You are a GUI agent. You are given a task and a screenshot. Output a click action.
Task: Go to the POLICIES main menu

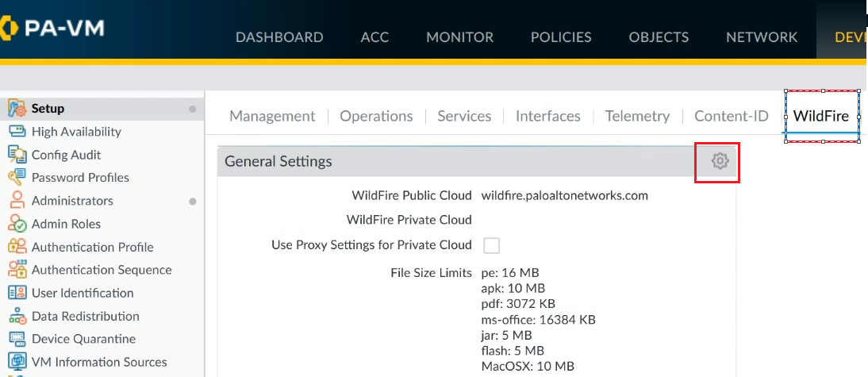[561, 37]
